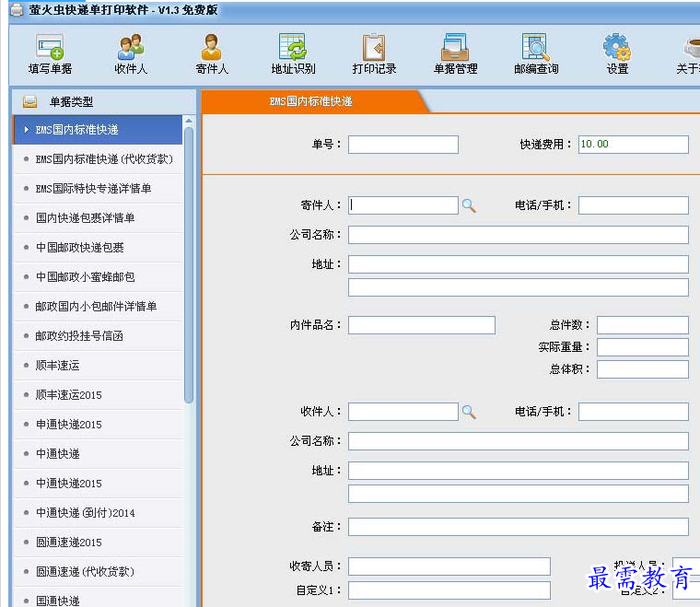700x607 pixels.
Task: Launch the 地址识别 tool
Action: pyautogui.click(x=293, y=53)
